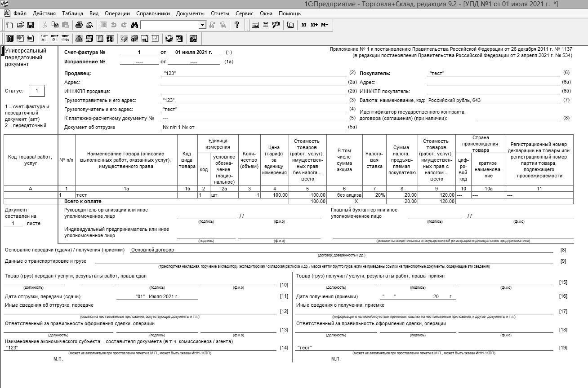
Task: Click the M memory button
Action: click(304, 25)
